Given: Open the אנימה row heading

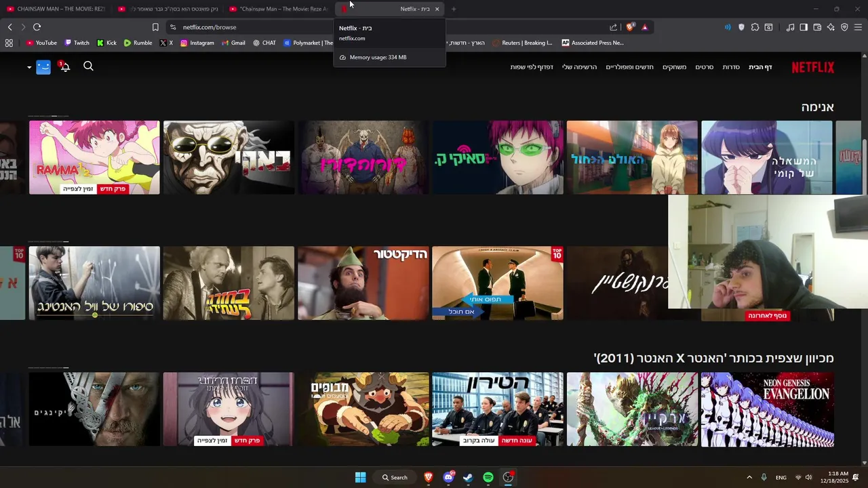Looking at the screenshot, I should click(817, 107).
